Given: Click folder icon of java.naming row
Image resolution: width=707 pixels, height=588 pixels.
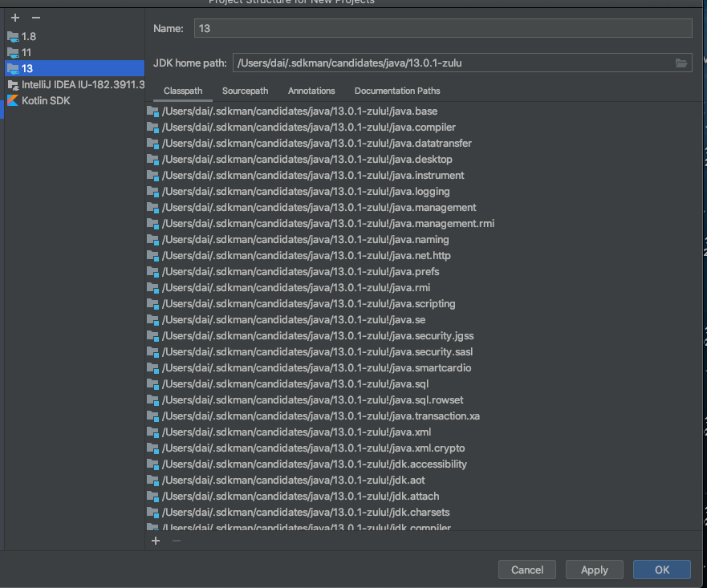Looking at the screenshot, I should point(152,240).
